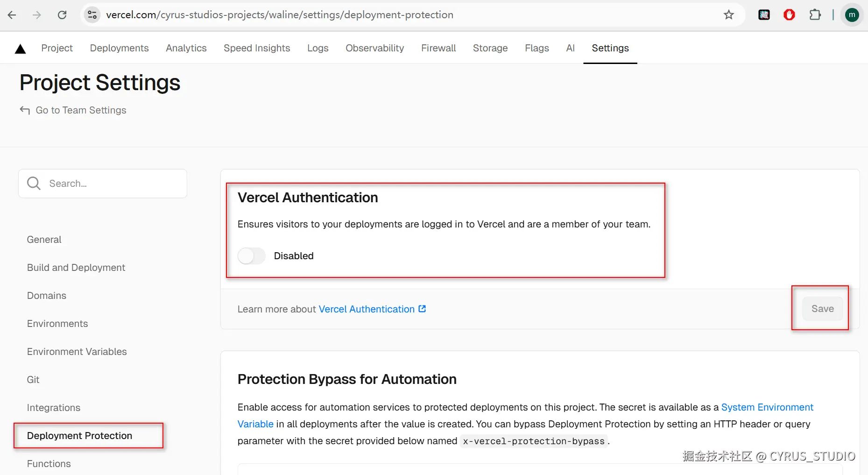Click the 'x-vercel-protection-bypass' code text
The height and width of the screenshot is (475, 868).
pyautogui.click(x=534, y=441)
